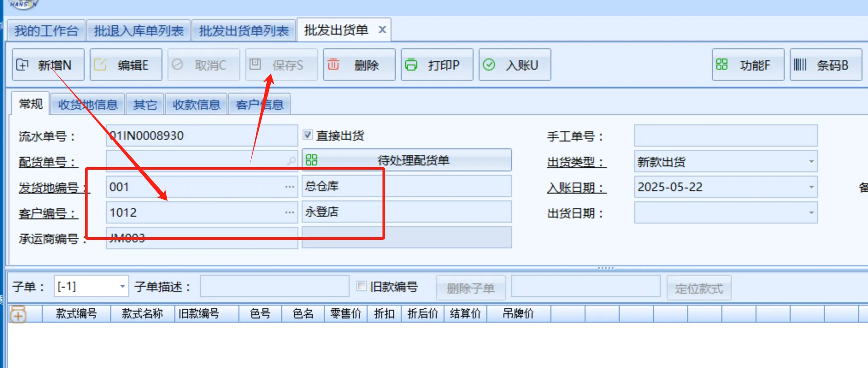Viewport: 868px width, 368px height.
Task: Open the 入账日期 date dropdown
Action: point(811,187)
